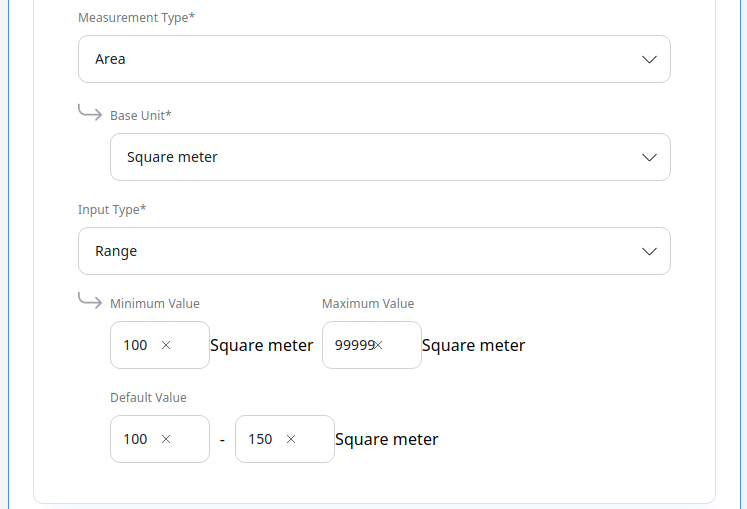Viewport: 747px width, 509px height.
Task: Click the 'Maximum Value' label
Action: pyautogui.click(x=368, y=303)
